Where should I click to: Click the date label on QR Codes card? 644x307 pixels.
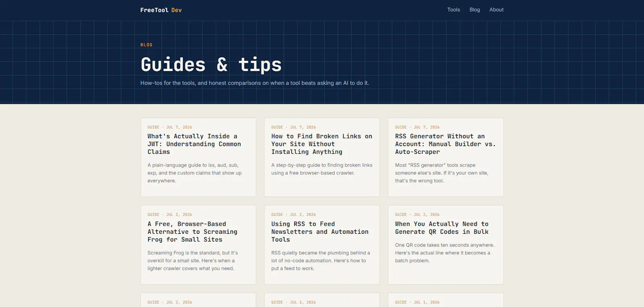417,215
